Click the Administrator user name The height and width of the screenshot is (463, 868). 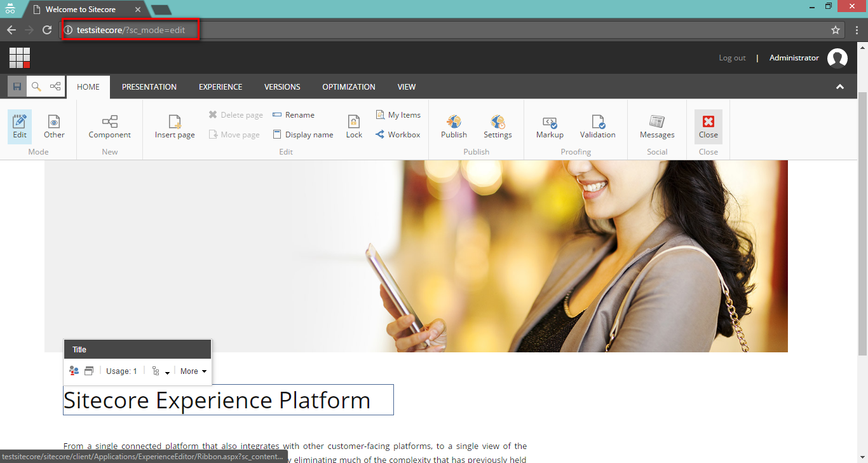tap(794, 58)
